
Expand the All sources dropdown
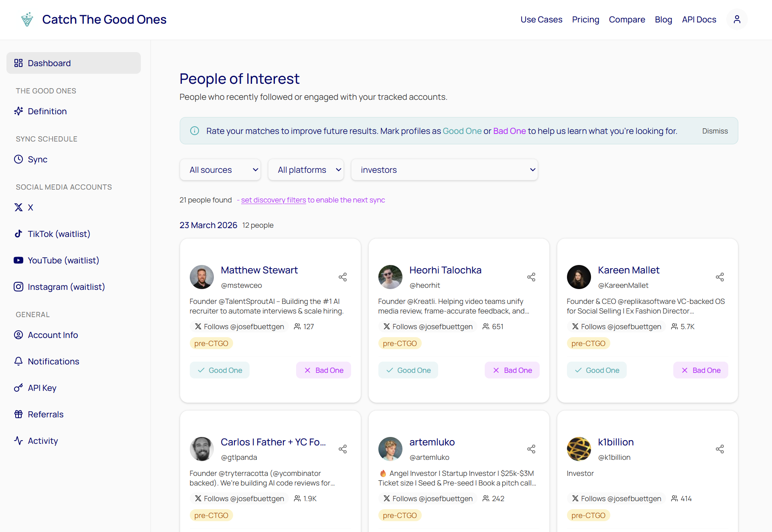pyautogui.click(x=220, y=170)
